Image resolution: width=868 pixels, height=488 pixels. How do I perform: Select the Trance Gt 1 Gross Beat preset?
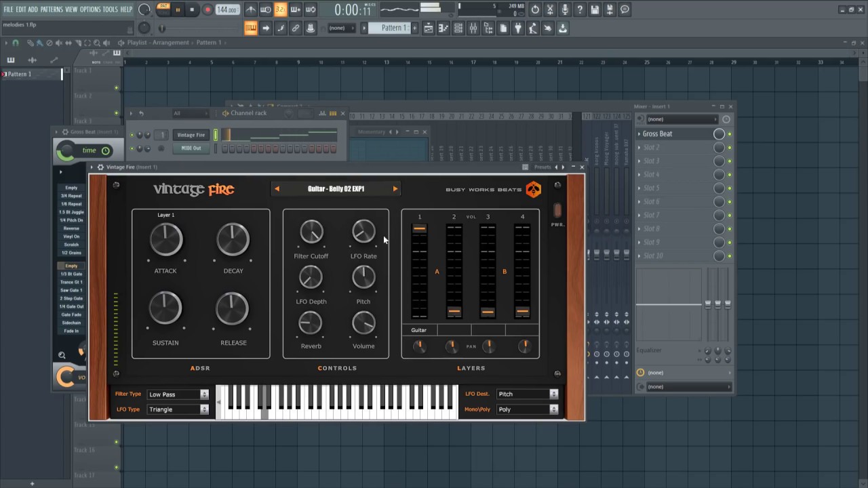(x=71, y=282)
